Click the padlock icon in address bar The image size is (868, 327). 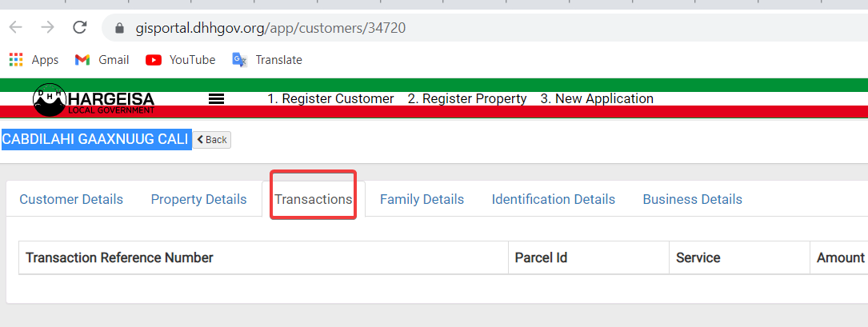119,28
